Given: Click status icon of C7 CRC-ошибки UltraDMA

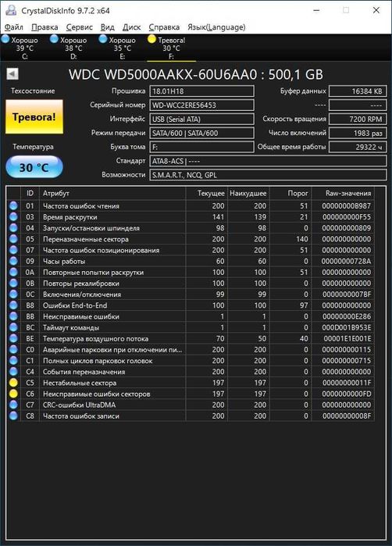Looking at the screenshot, I should [x=13, y=405].
